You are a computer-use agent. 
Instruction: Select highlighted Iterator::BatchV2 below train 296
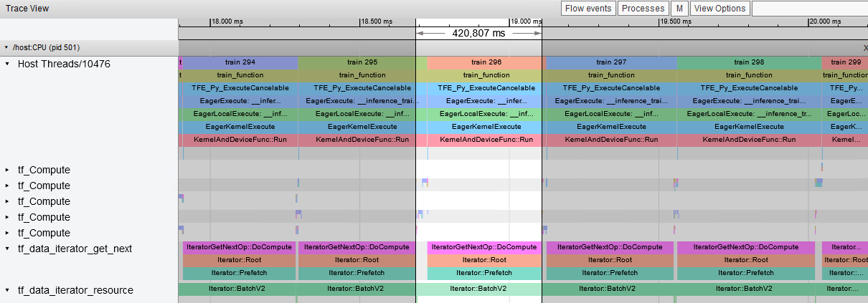point(478,289)
